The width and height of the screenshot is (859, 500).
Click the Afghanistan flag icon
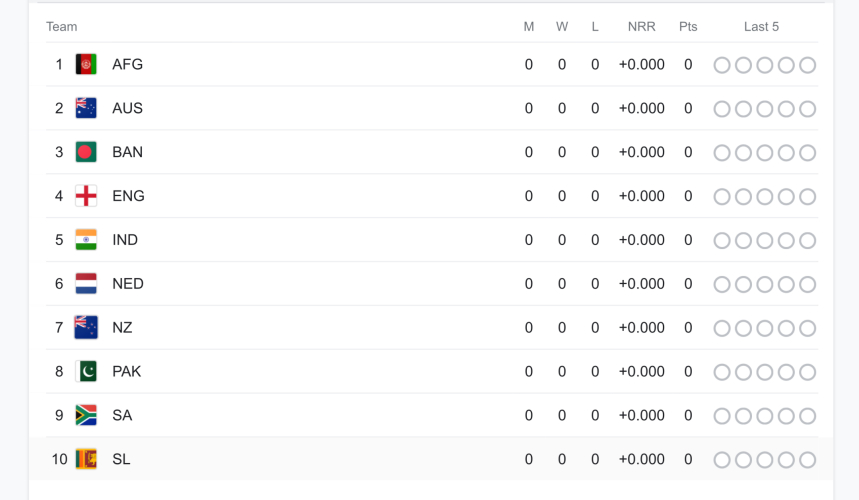coord(86,65)
